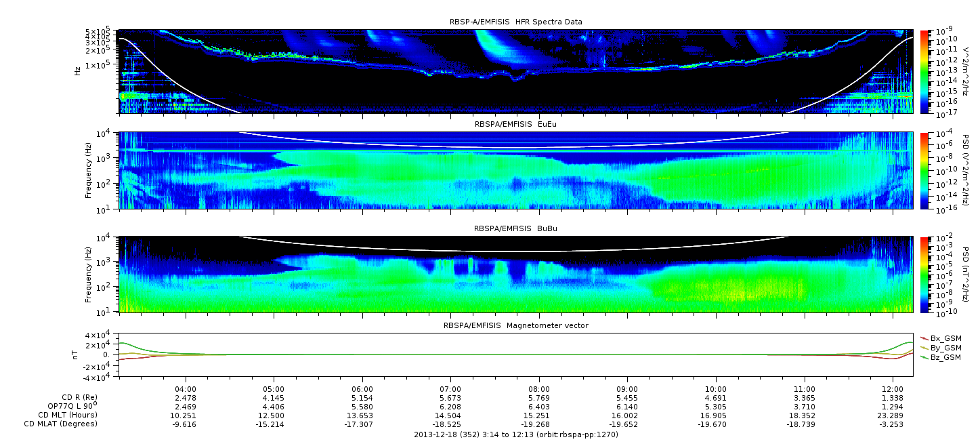Click the 2013-12-18 date range footer text
The height and width of the screenshot is (446, 980).
click(x=515, y=434)
